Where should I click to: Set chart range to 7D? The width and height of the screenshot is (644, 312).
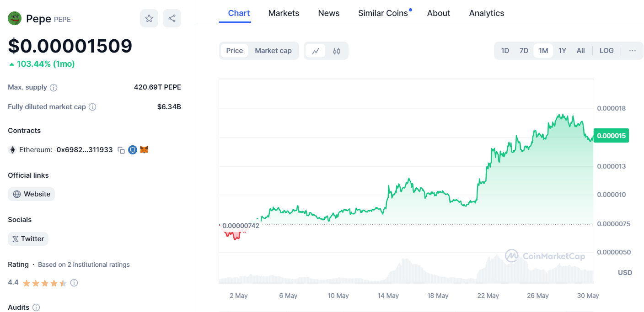point(524,51)
